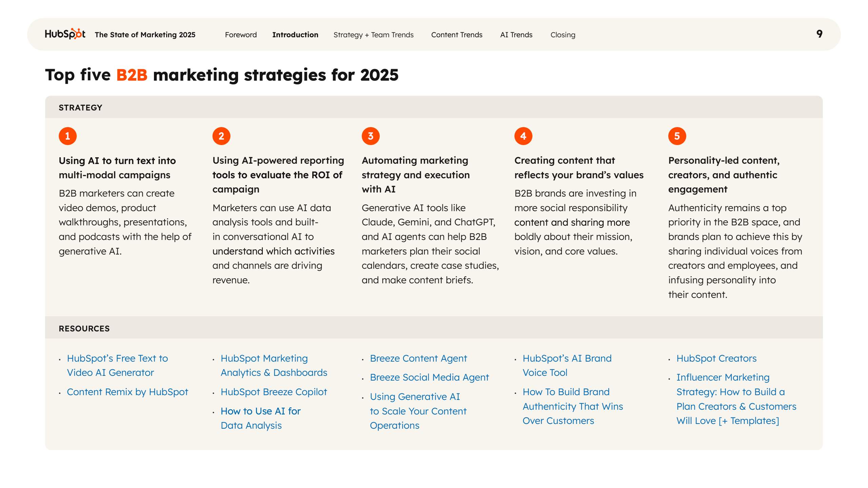Open HubSpot's AI Brand Voice Tool link

pos(567,365)
